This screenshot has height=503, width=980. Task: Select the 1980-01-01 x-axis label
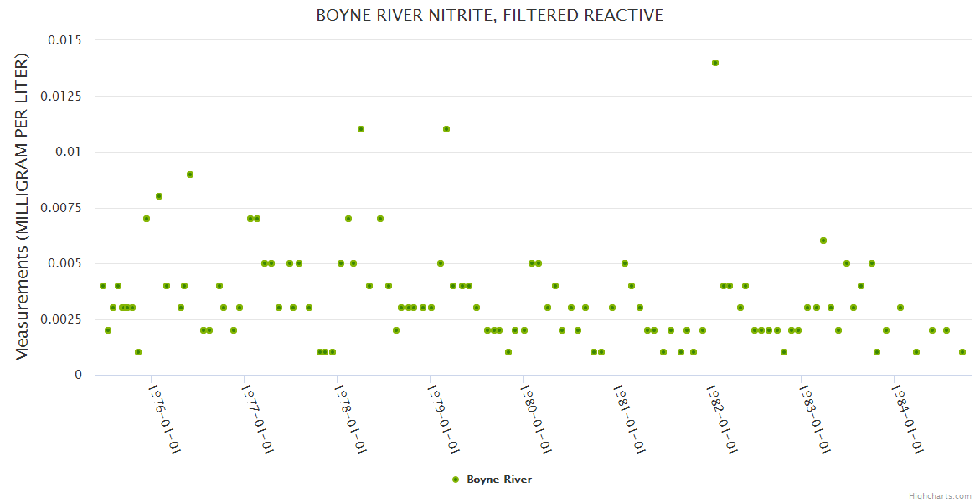click(x=536, y=418)
